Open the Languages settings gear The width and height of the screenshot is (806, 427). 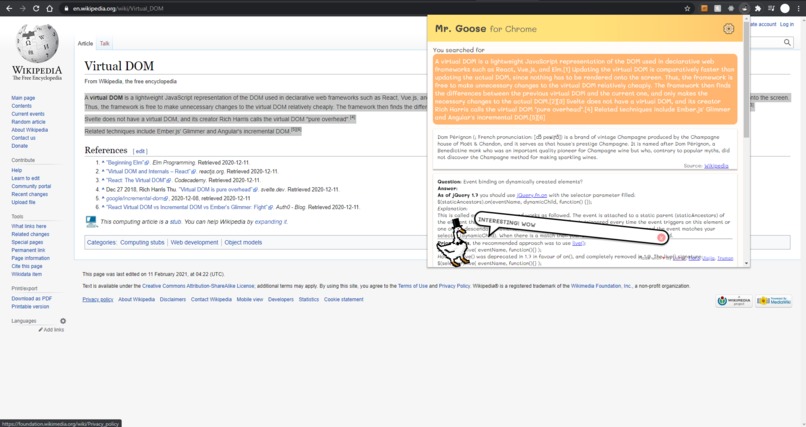coord(63,321)
